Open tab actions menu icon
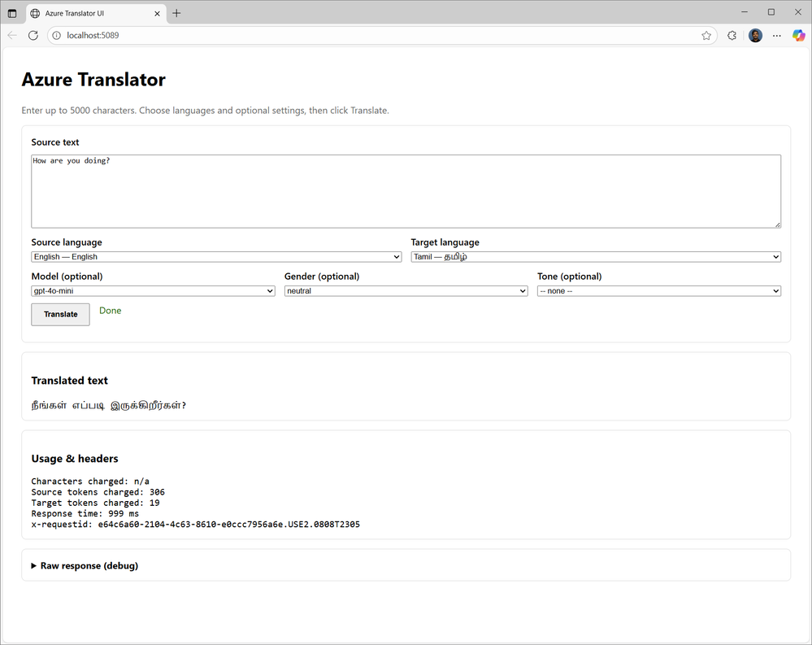This screenshot has height=645, width=812. pos(12,14)
